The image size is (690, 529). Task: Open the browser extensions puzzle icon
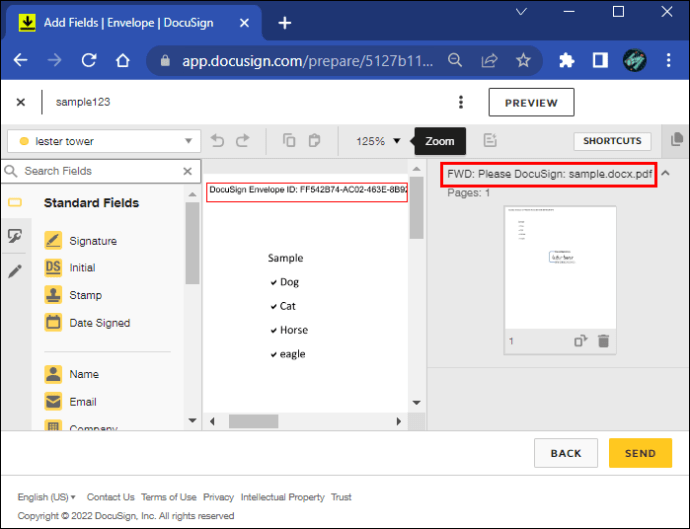point(566,60)
